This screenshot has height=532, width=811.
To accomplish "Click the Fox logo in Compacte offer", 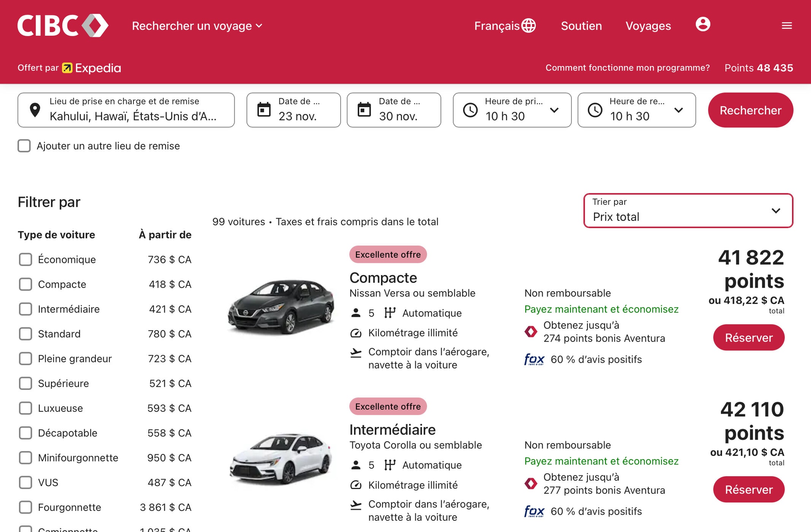I will point(534,359).
